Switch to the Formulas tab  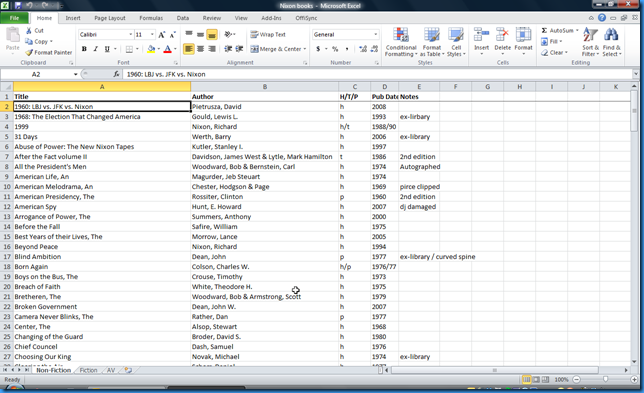pyautogui.click(x=151, y=18)
